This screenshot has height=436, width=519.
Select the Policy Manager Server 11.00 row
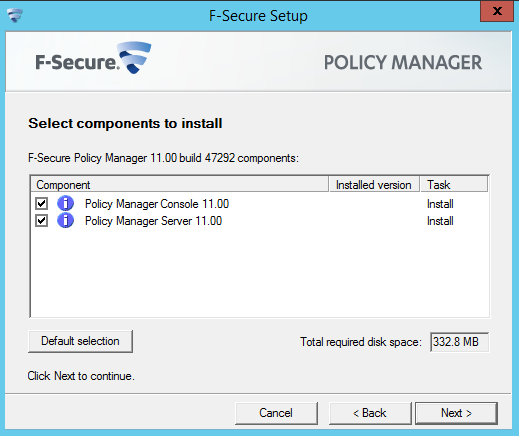(x=259, y=221)
